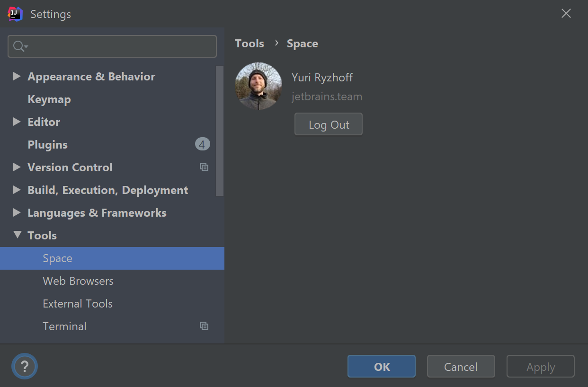Open Terminal settings page
588x387 pixels.
click(x=64, y=326)
